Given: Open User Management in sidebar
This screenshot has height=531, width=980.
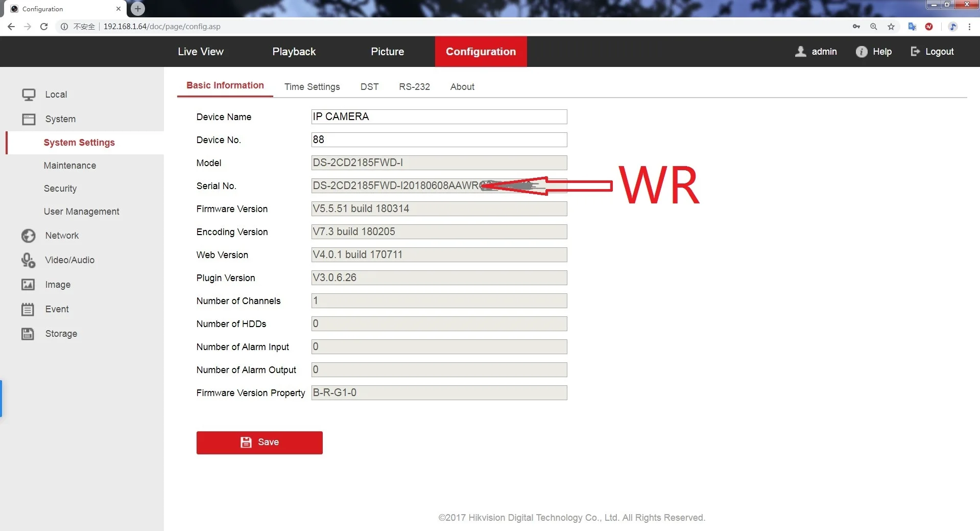Looking at the screenshot, I should 82,212.
